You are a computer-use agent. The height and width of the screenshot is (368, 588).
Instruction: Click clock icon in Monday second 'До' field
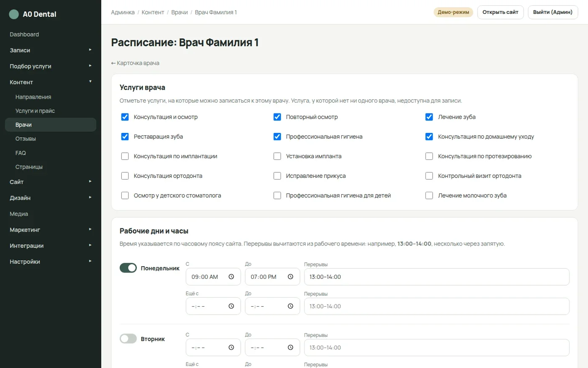click(x=290, y=306)
